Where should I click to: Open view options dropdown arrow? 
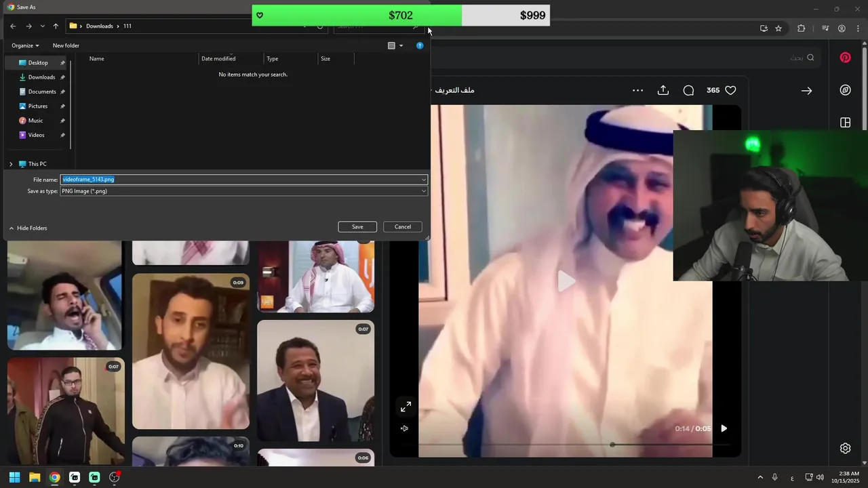(401, 45)
